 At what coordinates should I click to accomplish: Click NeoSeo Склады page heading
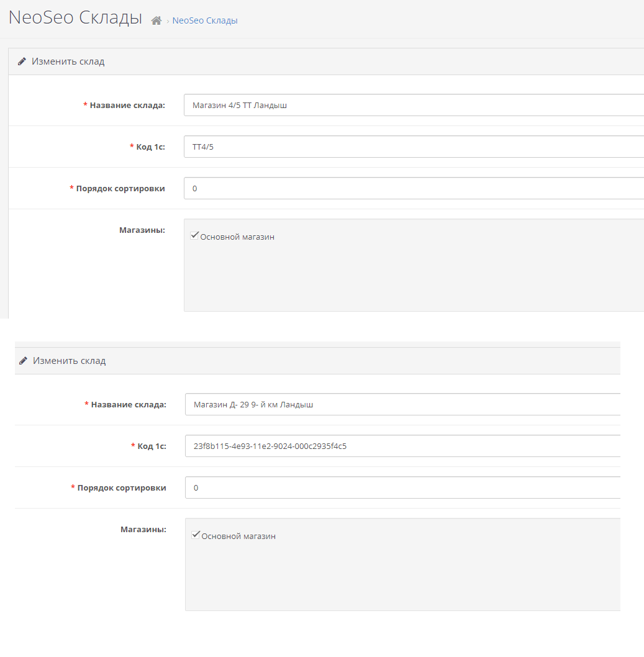pyautogui.click(x=75, y=17)
